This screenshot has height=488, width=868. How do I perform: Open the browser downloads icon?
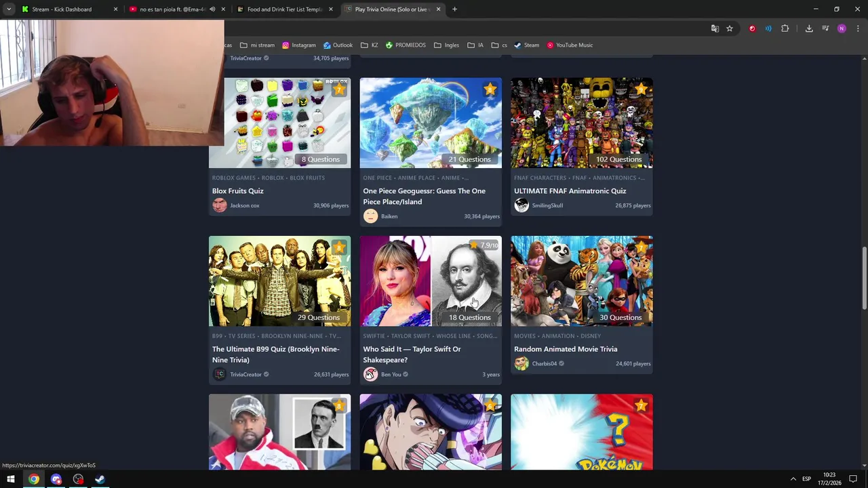[809, 28]
